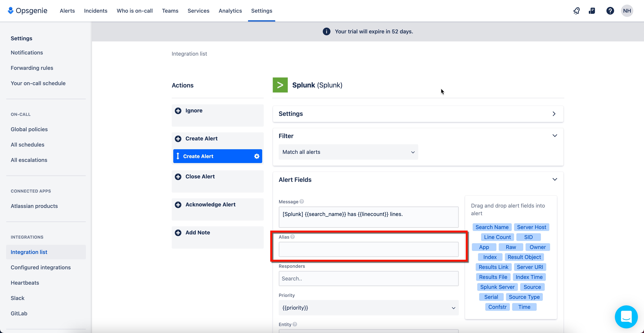This screenshot has height=333, width=644.
Task: Click plus icon next to Add Note
Action: click(178, 233)
